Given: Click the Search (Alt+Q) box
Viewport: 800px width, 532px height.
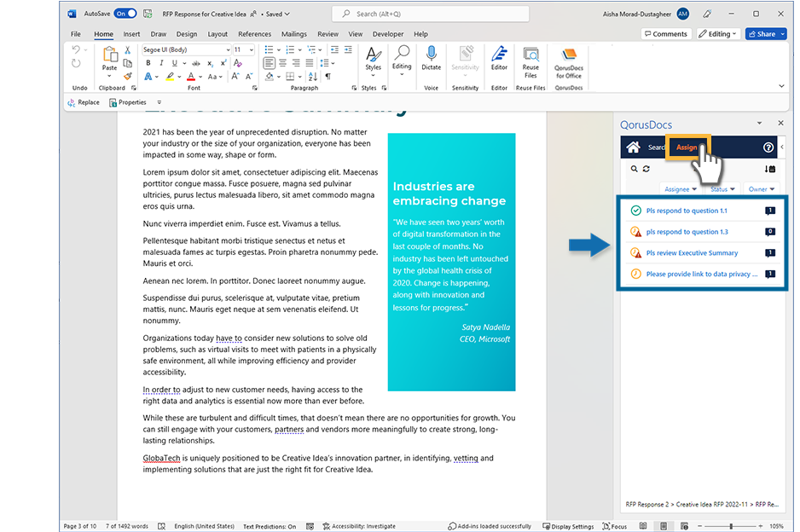Looking at the screenshot, I should point(430,14).
